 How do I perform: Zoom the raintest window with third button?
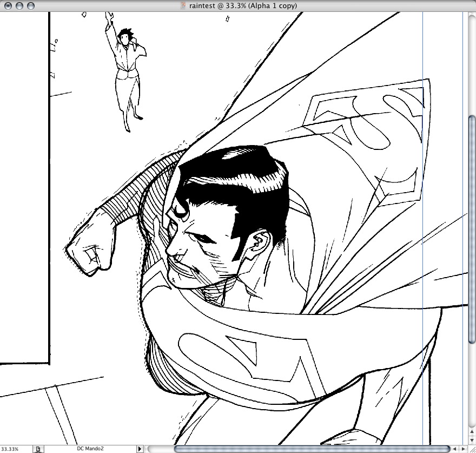(31, 6)
